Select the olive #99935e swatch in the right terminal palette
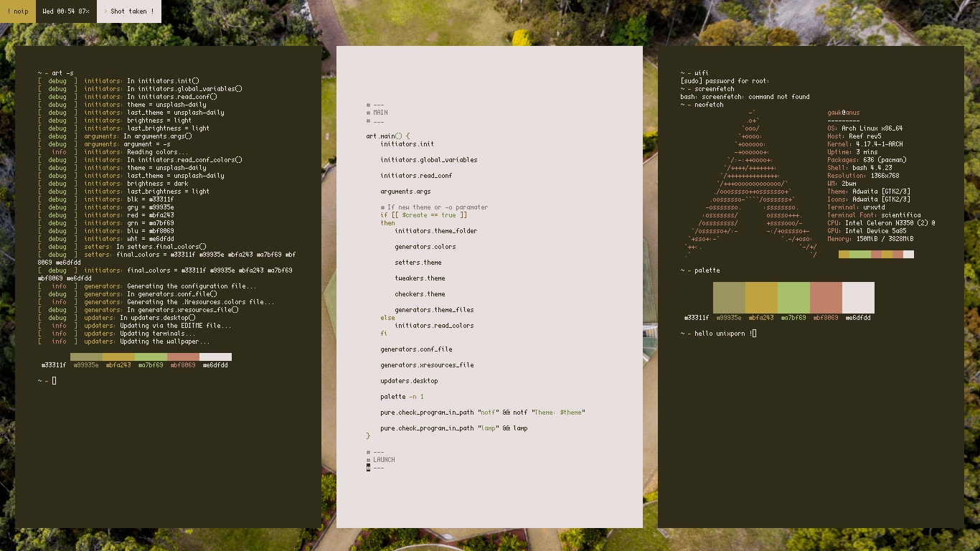Viewport: 980px width, 551px height. (729, 298)
